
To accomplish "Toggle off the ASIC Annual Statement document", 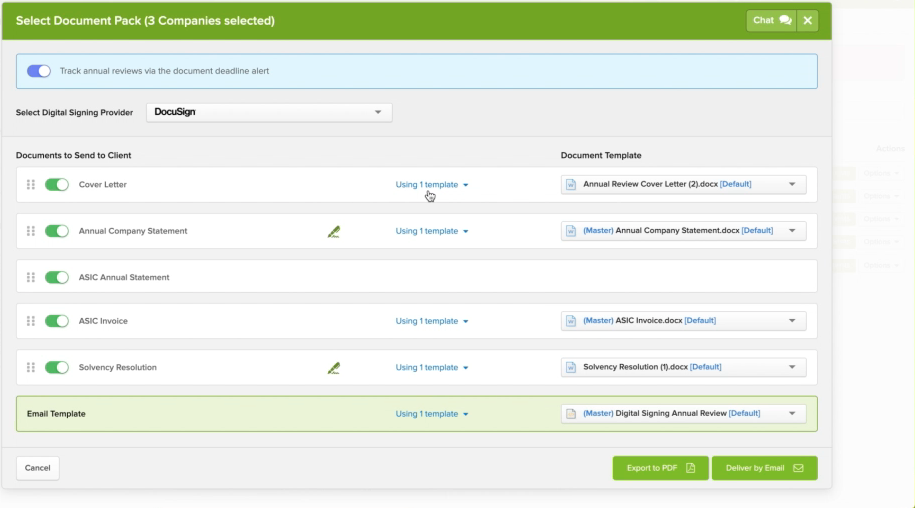I will (x=57, y=277).
